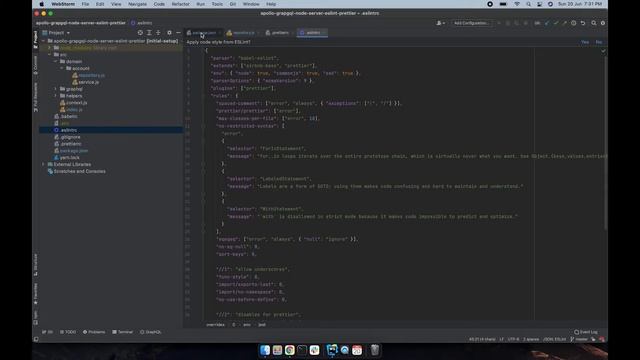Toggle the Pull Requests vertical tool tab

coord(36,97)
